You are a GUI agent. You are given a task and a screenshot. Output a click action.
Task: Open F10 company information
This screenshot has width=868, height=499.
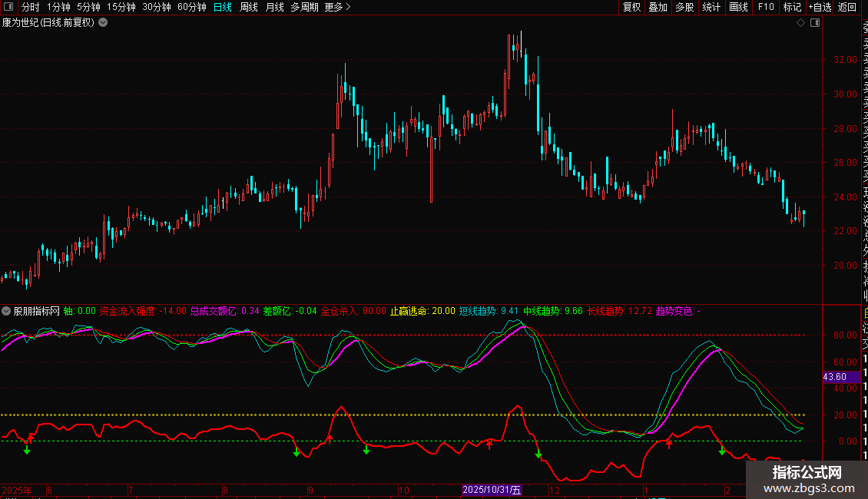[x=766, y=7]
